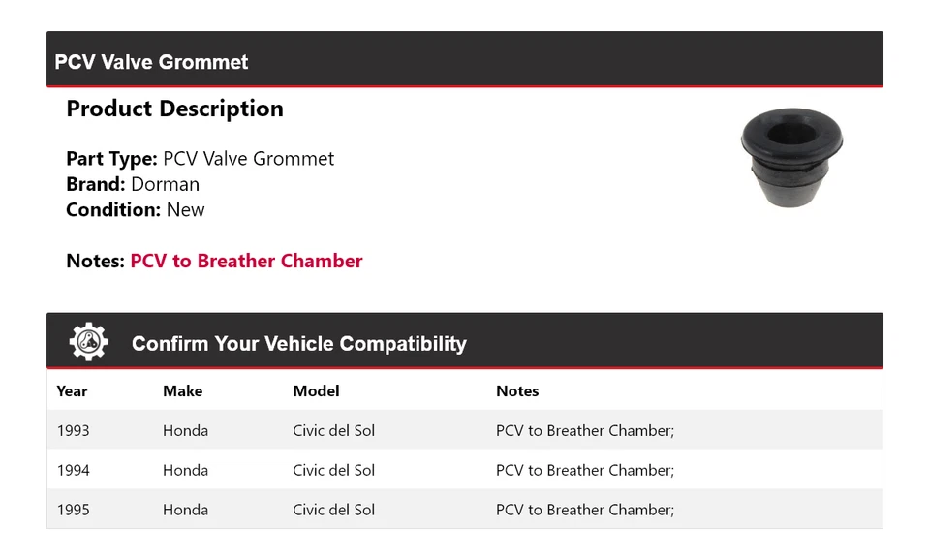Click the Year column header
This screenshot has height=560, width=930.
[72, 391]
